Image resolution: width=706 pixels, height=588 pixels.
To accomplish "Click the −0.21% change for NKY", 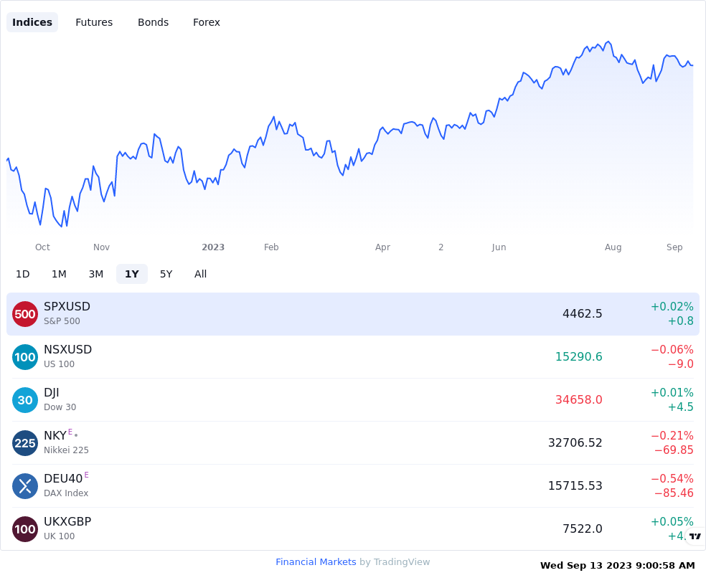I will click(672, 435).
